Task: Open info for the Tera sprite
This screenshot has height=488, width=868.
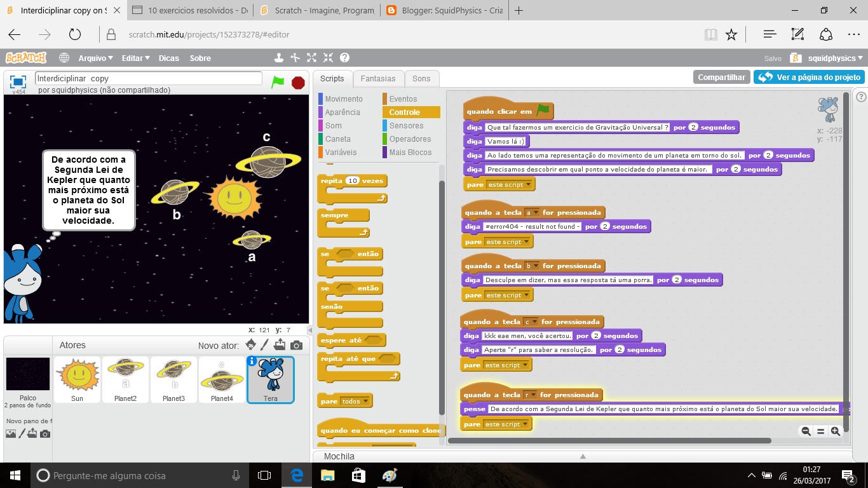Action: click(x=252, y=361)
